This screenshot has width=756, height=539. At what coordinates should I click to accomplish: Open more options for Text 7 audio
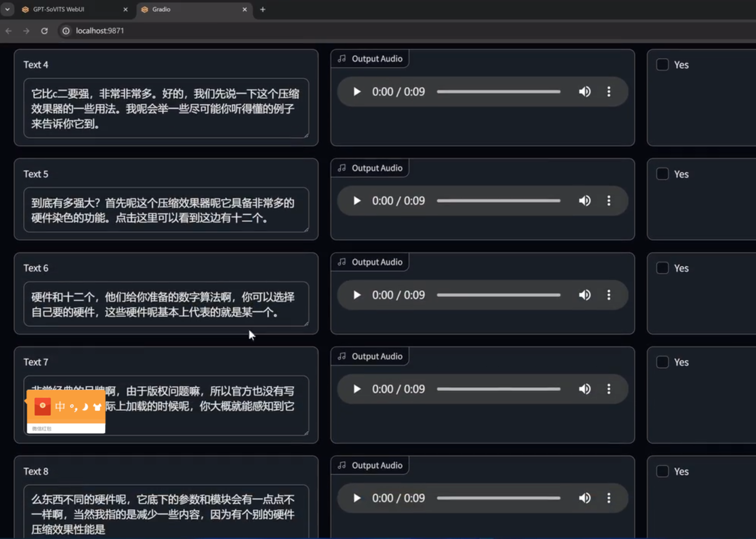(x=609, y=389)
